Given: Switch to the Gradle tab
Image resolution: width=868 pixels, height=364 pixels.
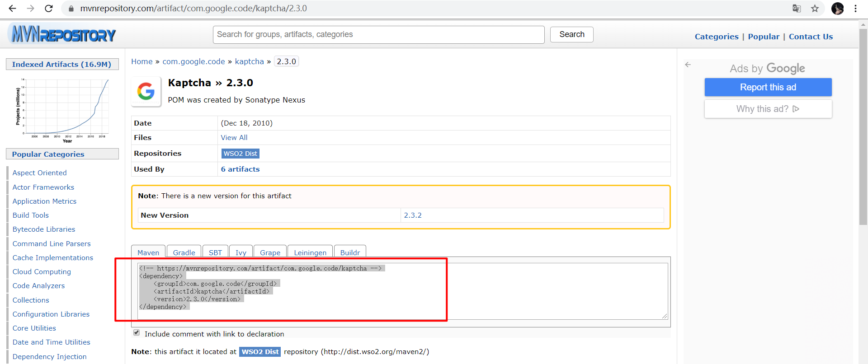Looking at the screenshot, I should click(184, 252).
